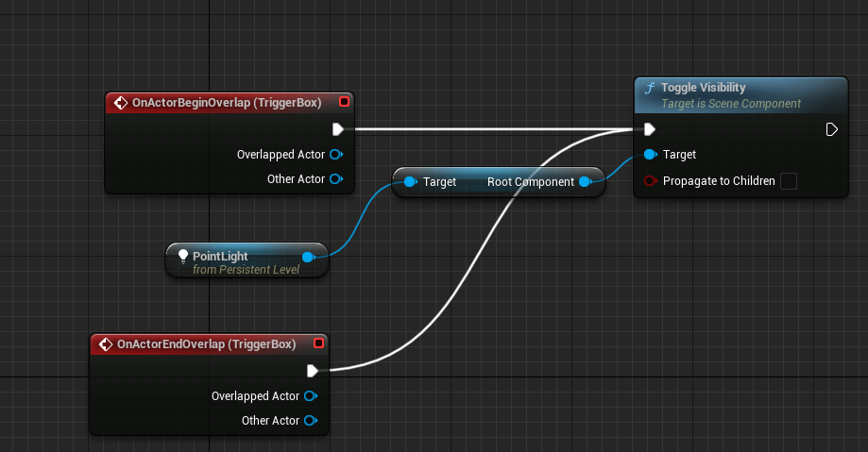The image size is (868, 452).
Task: Click the Target pin on Toggle Visibility
Action: (649, 155)
